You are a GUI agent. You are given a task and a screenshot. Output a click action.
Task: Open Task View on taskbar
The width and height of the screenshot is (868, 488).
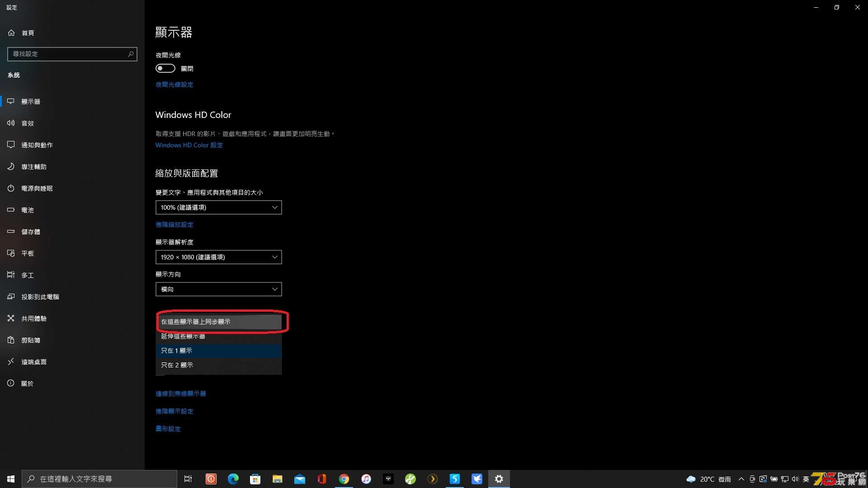point(188,479)
